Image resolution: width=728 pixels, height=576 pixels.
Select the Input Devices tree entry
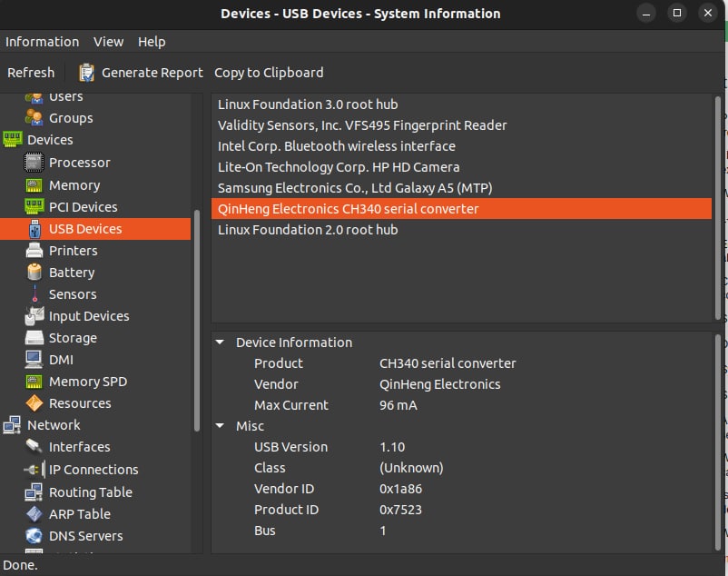[x=88, y=316]
